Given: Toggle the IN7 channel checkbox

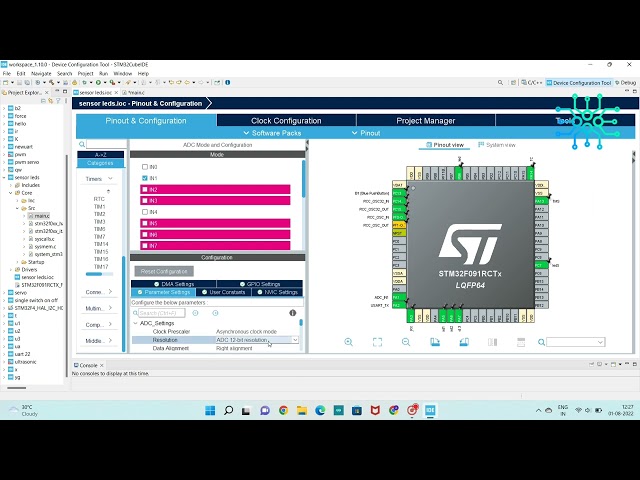Looking at the screenshot, I should click(x=144, y=246).
